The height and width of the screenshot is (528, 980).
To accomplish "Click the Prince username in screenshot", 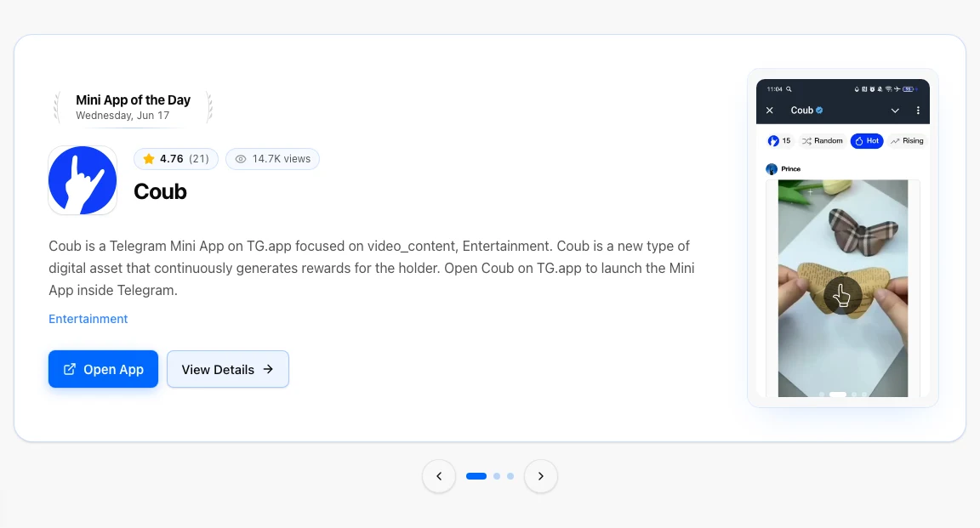I will click(x=790, y=168).
